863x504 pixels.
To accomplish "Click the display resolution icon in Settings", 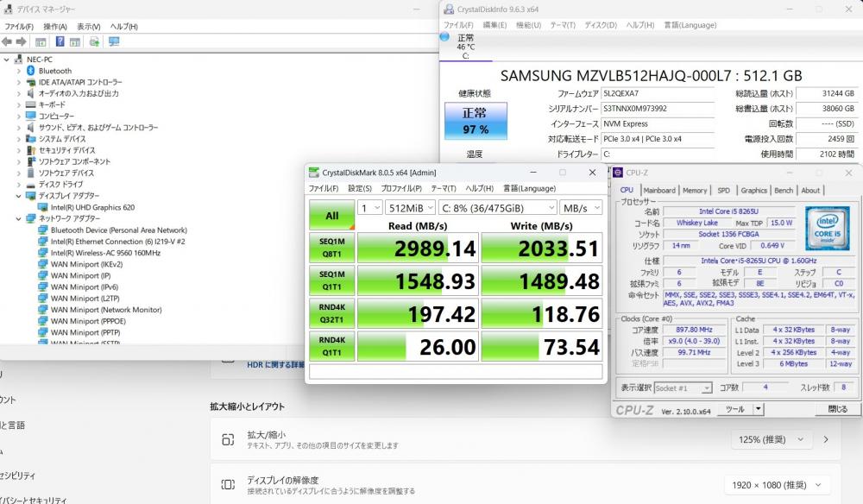I will click(x=228, y=485).
